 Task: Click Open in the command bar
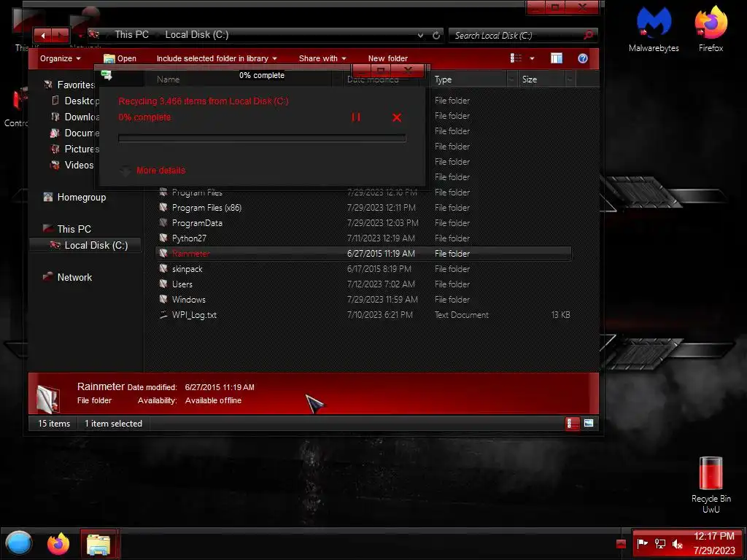pos(120,58)
